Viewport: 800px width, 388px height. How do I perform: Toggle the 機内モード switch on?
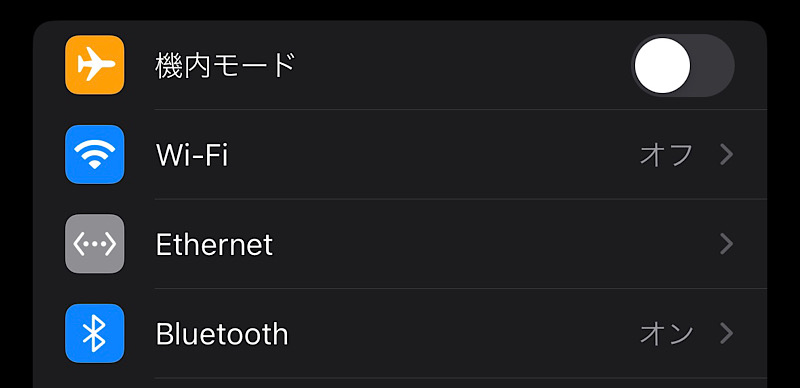click(x=683, y=65)
